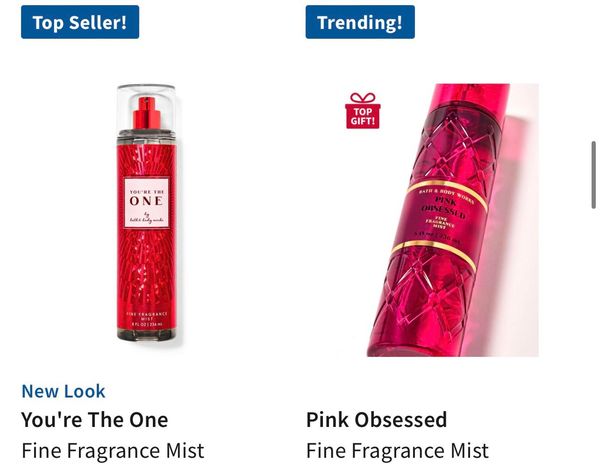Select the Trending! badge
Screen dimensions: 600x469
coord(360,22)
